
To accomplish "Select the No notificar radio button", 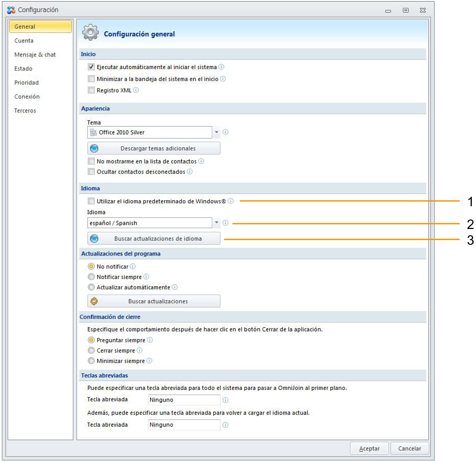I will [x=91, y=266].
